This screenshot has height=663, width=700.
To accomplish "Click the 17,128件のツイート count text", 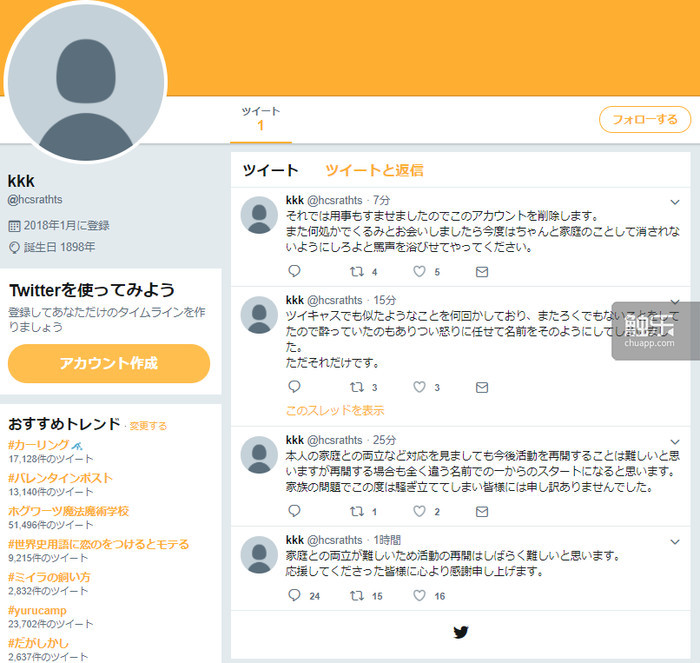I will pos(50,459).
